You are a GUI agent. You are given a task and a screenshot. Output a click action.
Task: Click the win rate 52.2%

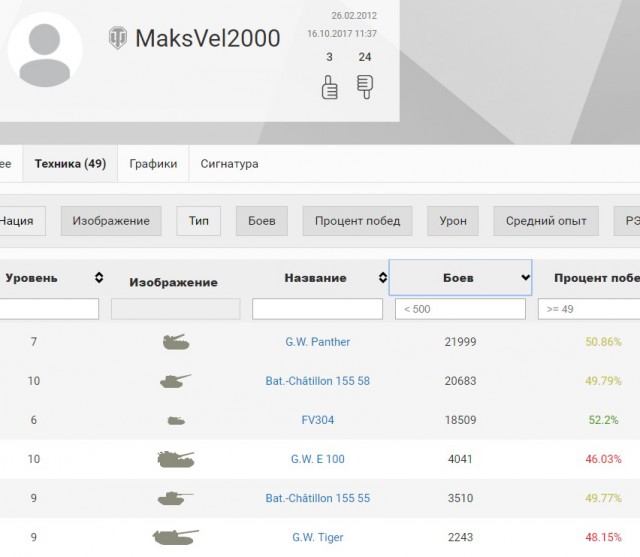click(603, 420)
